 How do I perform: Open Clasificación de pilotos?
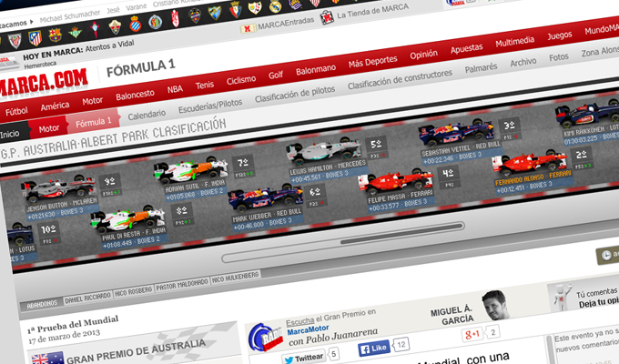coord(295,94)
